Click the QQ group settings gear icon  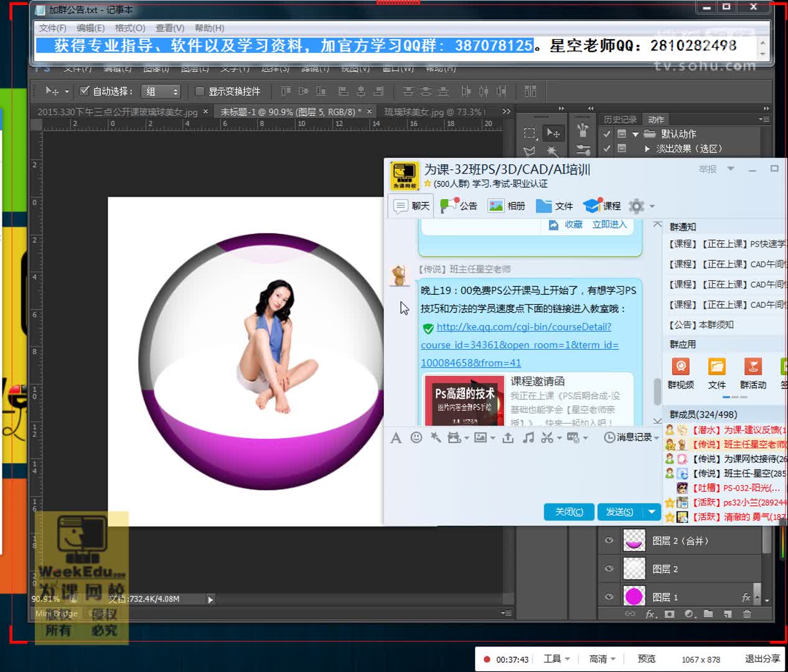point(636,206)
